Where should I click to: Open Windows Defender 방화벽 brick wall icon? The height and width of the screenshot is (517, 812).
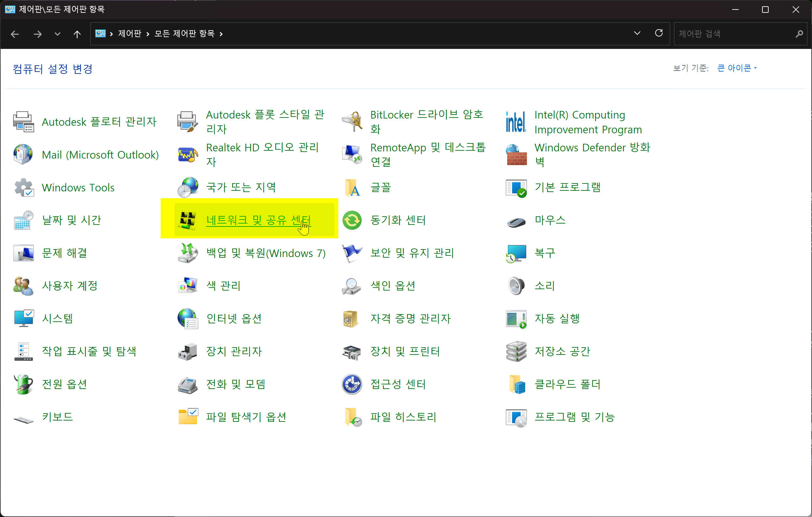click(x=516, y=154)
